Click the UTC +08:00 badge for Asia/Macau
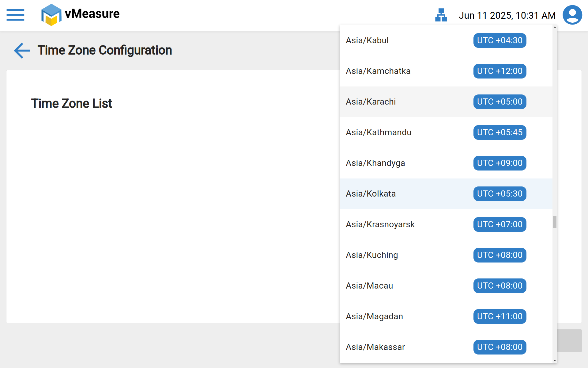This screenshot has height=368, width=588. click(499, 286)
